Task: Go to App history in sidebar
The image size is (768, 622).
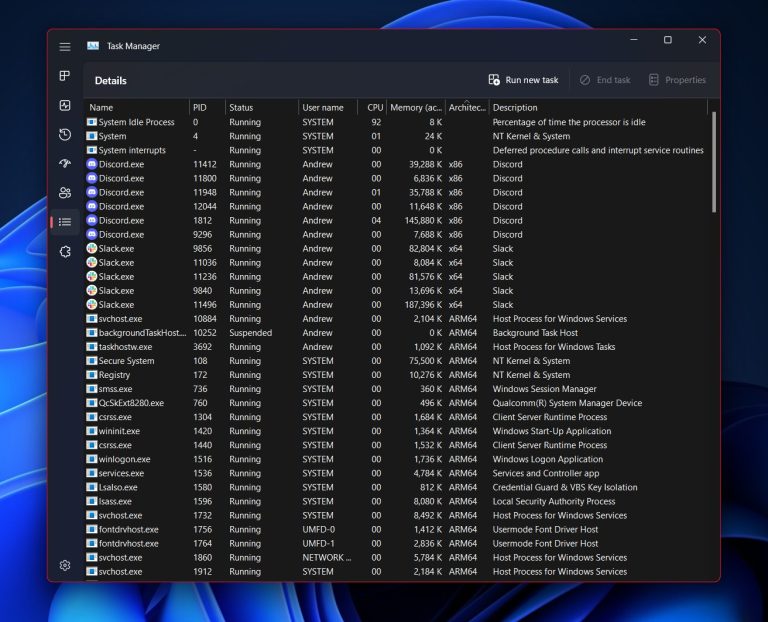Action: (x=65, y=135)
